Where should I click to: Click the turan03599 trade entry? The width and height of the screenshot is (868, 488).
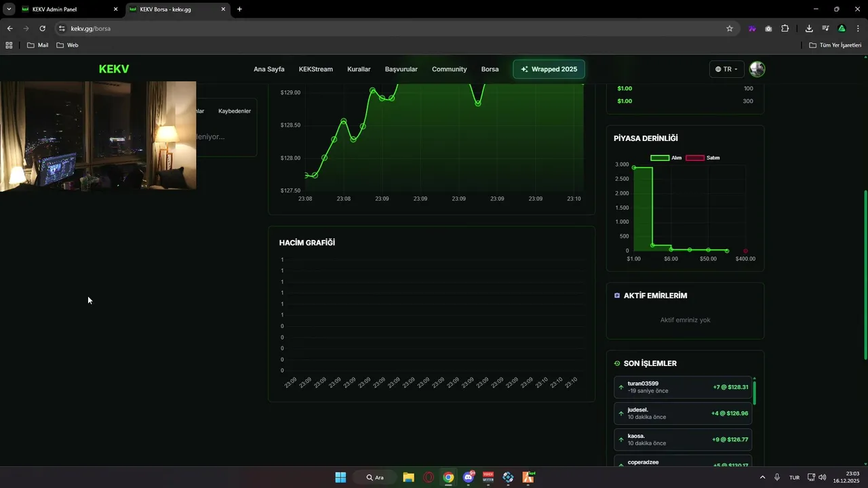point(683,387)
